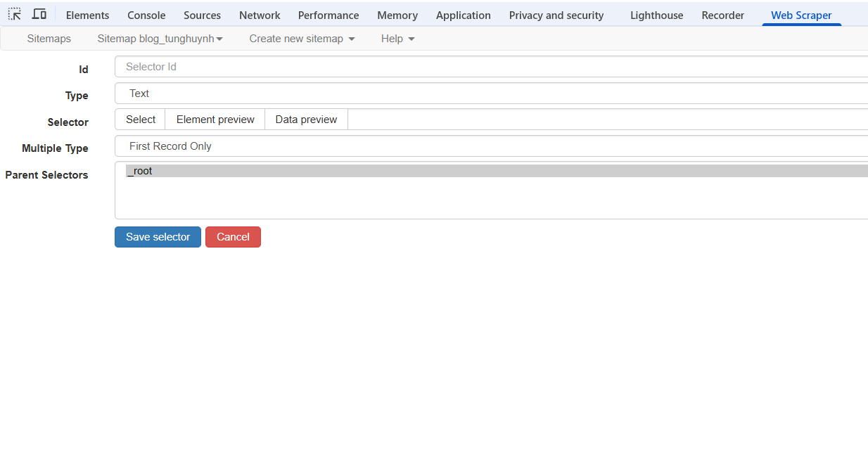The width and height of the screenshot is (868, 462).
Task: Click the Element preview button
Action: click(215, 120)
